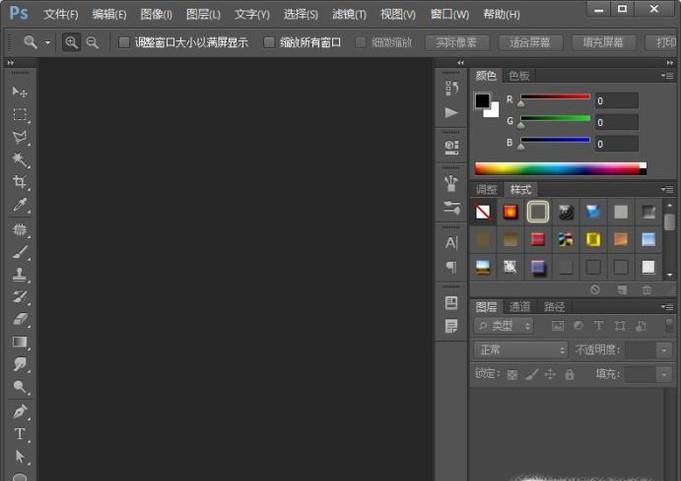Open the layer filter type dropdown

click(x=504, y=326)
